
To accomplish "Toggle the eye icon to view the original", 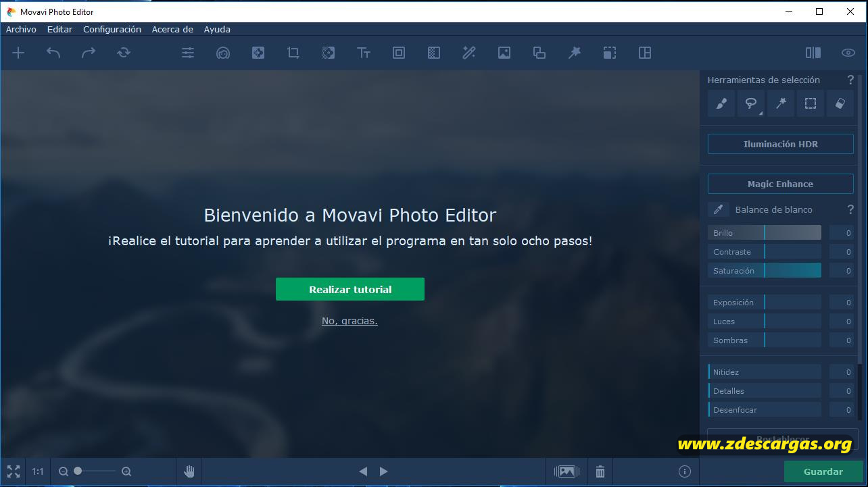I will click(848, 53).
